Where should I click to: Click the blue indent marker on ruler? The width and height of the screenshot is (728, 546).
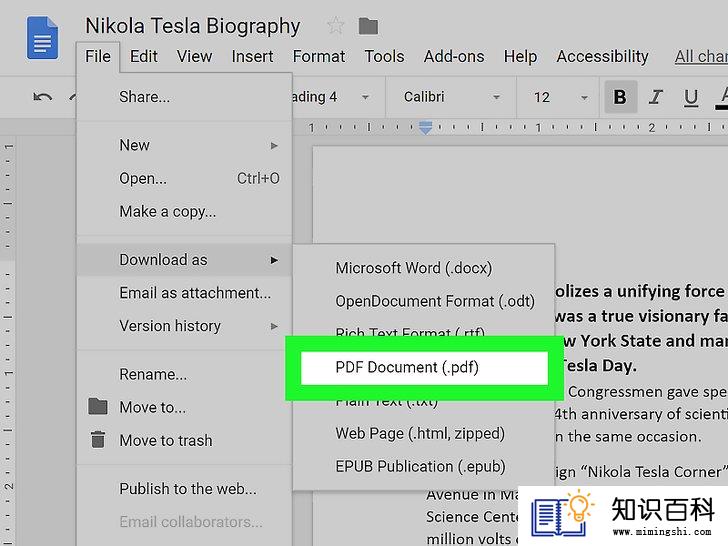pos(425,127)
